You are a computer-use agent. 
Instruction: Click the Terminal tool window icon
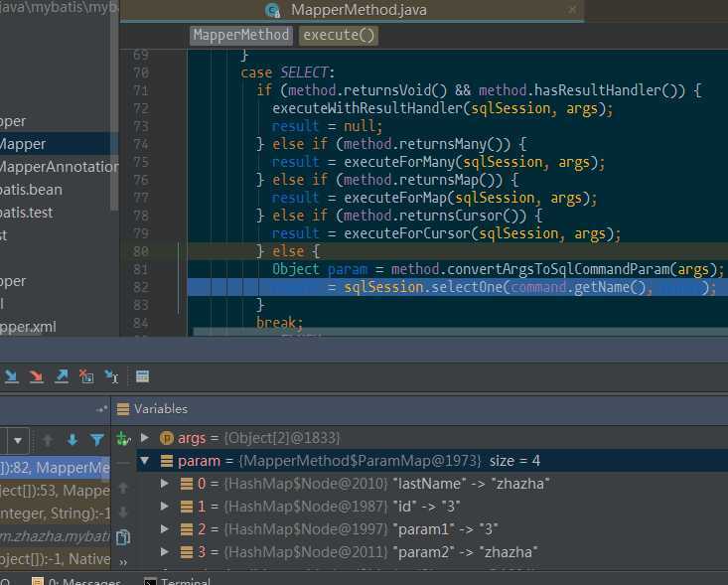point(150,581)
